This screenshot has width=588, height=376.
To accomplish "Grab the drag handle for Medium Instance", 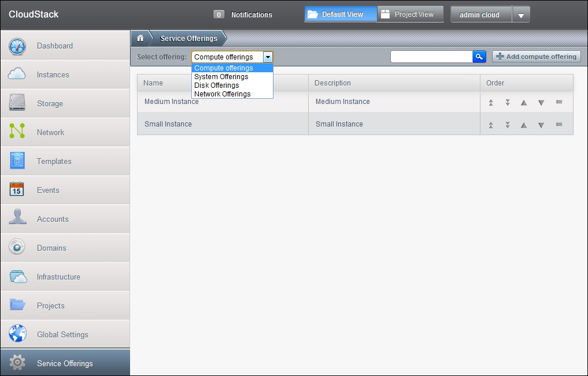I will click(x=559, y=102).
